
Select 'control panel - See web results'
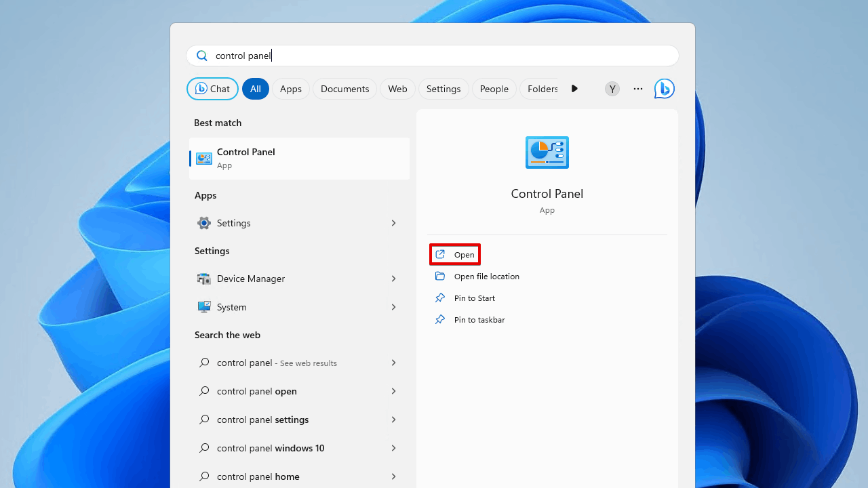point(299,363)
